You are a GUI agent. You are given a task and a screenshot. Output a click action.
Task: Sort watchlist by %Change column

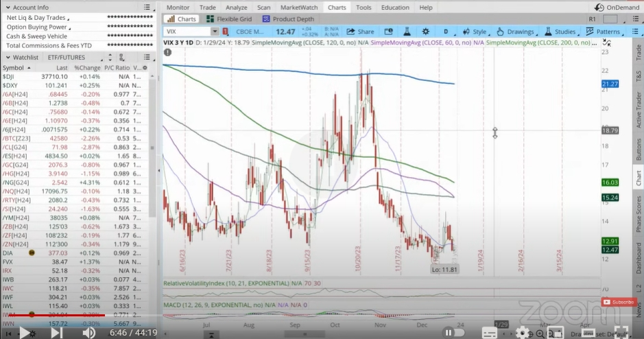coord(87,68)
